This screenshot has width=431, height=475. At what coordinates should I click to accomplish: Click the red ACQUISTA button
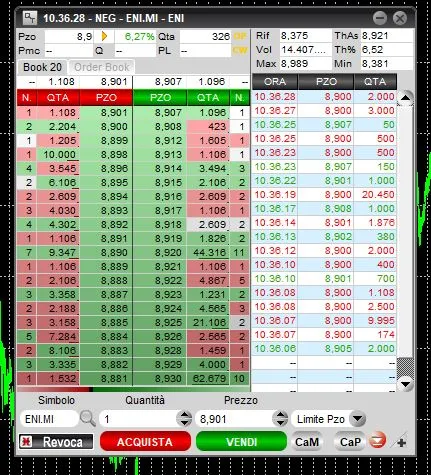click(145, 442)
